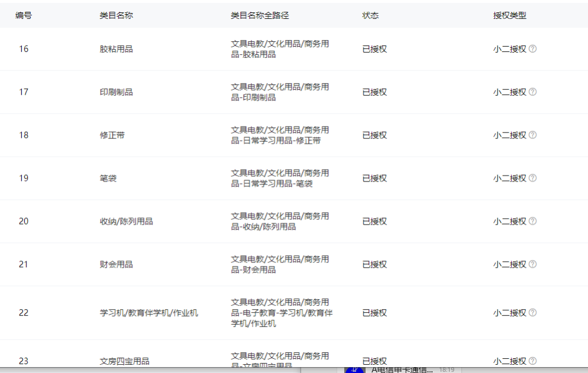Select the 已授权 status in row 19

click(x=374, y=178)
